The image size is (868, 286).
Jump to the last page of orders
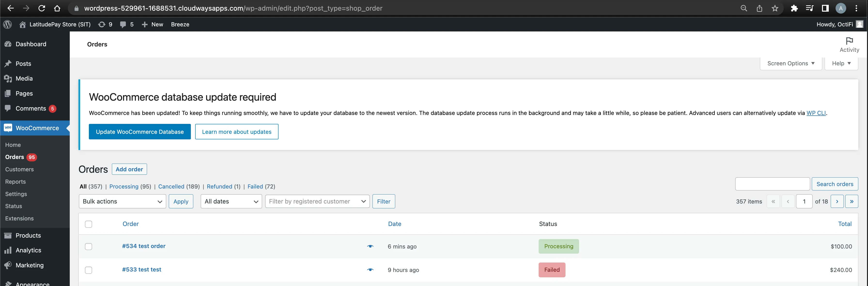852,202
